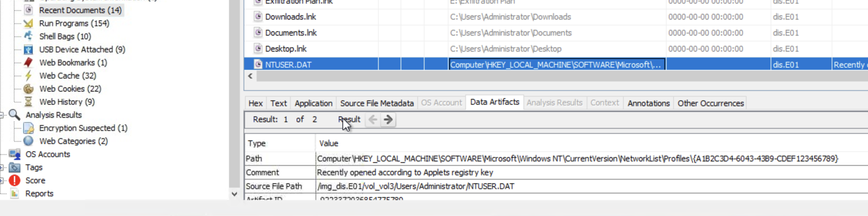Select the Run Programs icon
The image size is (868, 216).
[x=28, y=23]
